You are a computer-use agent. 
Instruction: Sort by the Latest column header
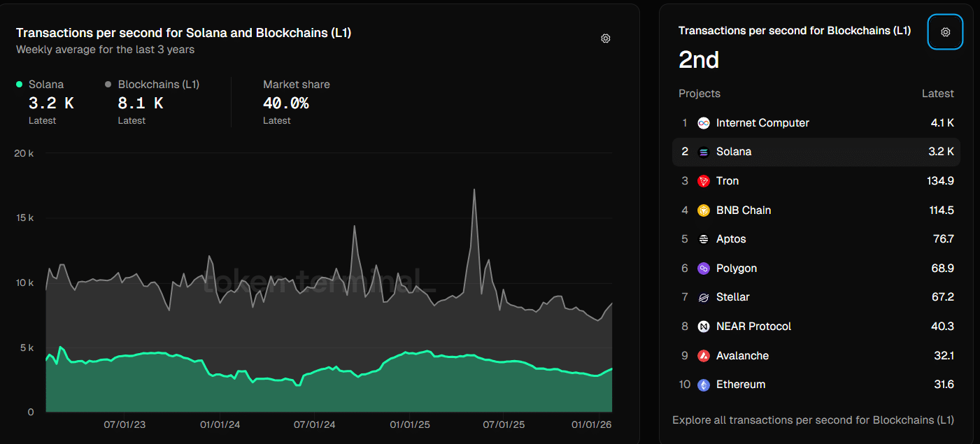[937, 93]
